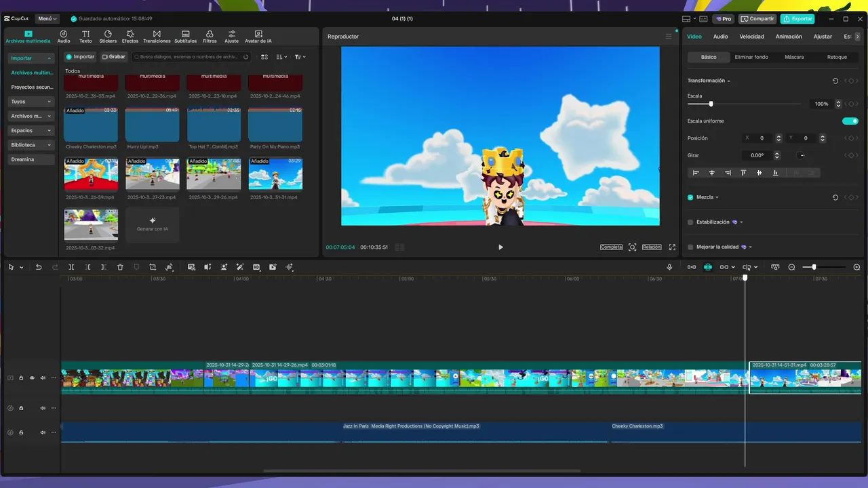This screenshot has width=868, height=488.
Task: Open the Menú dropdown
Action: [47, 19]
